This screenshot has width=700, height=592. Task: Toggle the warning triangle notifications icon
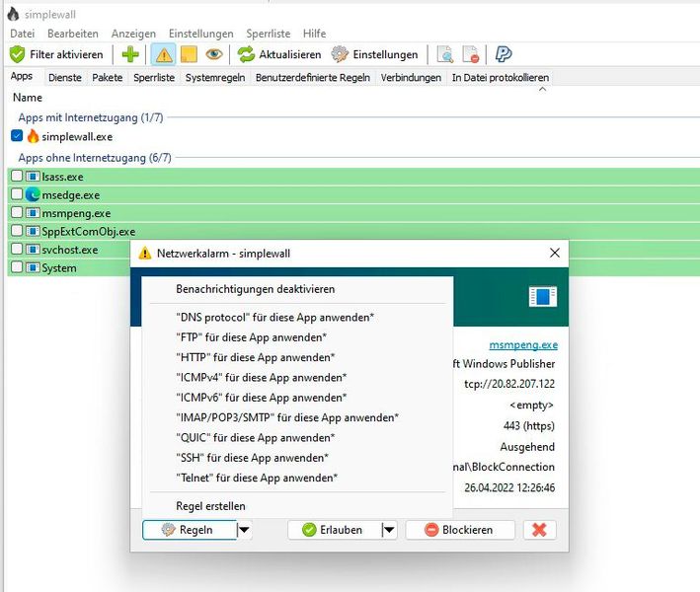tap(163, 54)
